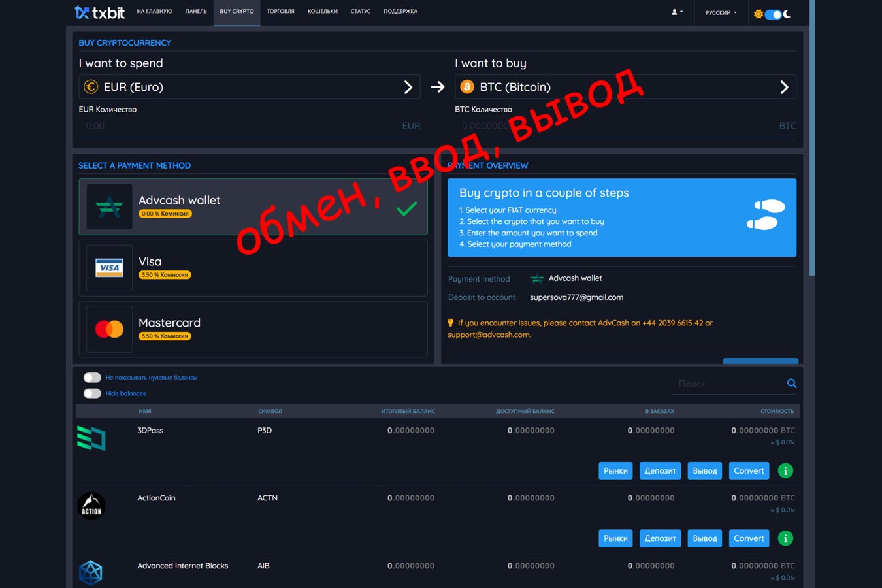Click AIB symbol cell
Image resolution: width=882 pixels, height=588 pixels.
[x=263, y=566]
